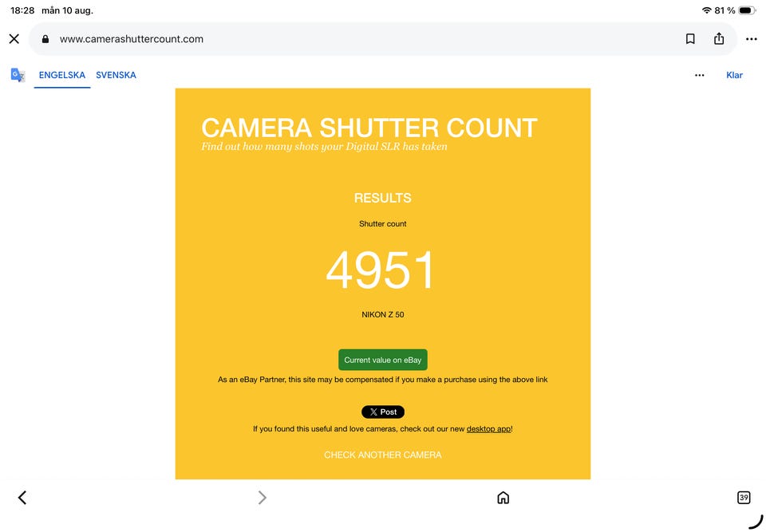
Task: Tap the 18:28 clock in status bar
Action: point(22,10)
